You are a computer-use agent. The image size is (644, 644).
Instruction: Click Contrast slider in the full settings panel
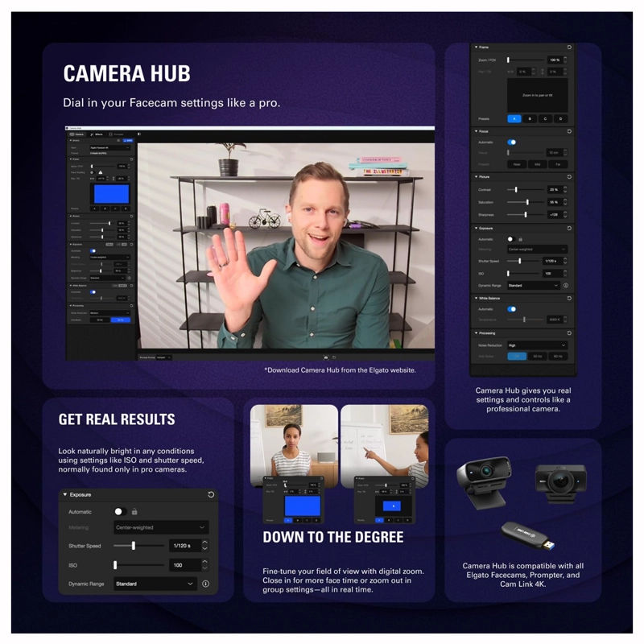(x=526, y=189)
